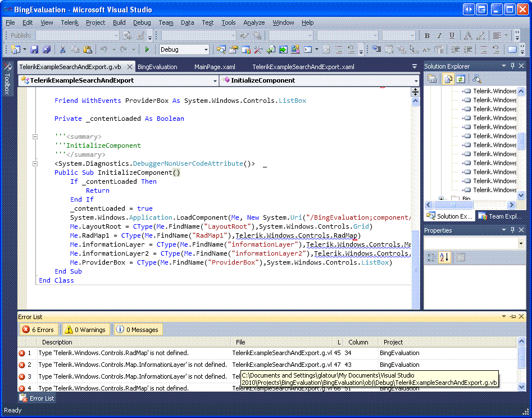Click the Start Debugging play icon

[x=147, y=50]
